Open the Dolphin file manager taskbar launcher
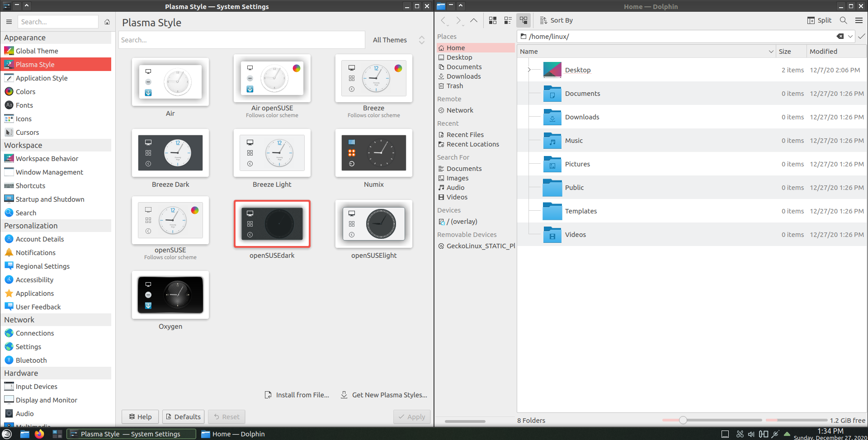 click(x=24, y=434)
